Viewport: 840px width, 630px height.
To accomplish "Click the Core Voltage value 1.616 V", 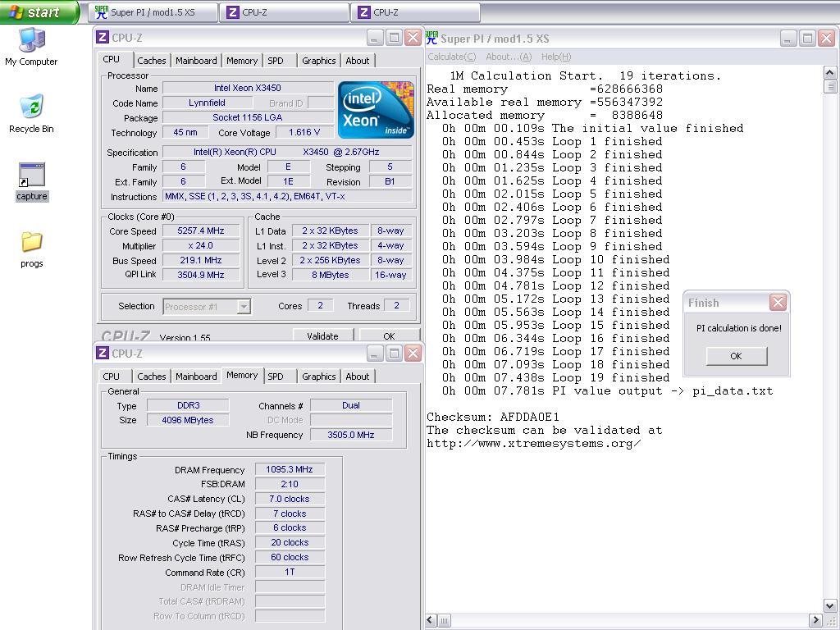I will (x=304, y=132).
